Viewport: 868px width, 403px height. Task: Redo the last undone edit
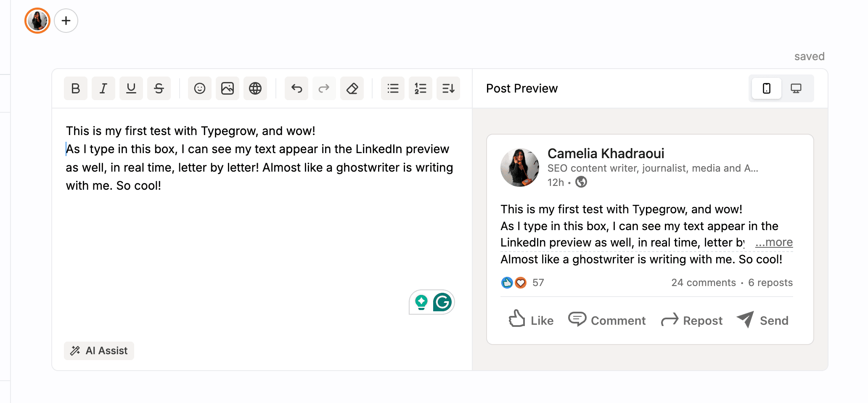[x=324, y=88]
